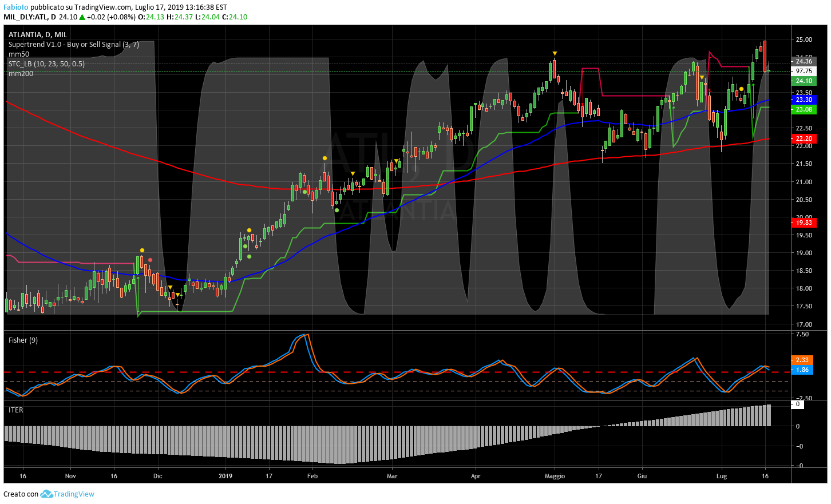Click the 17.00 price axis label

click(x=804, y=324)
